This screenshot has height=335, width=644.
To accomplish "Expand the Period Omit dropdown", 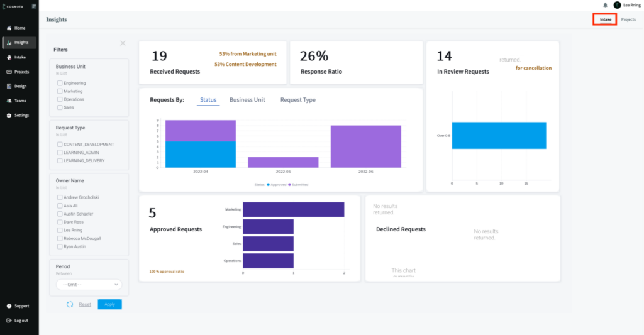I will click(x=89, y=285).
